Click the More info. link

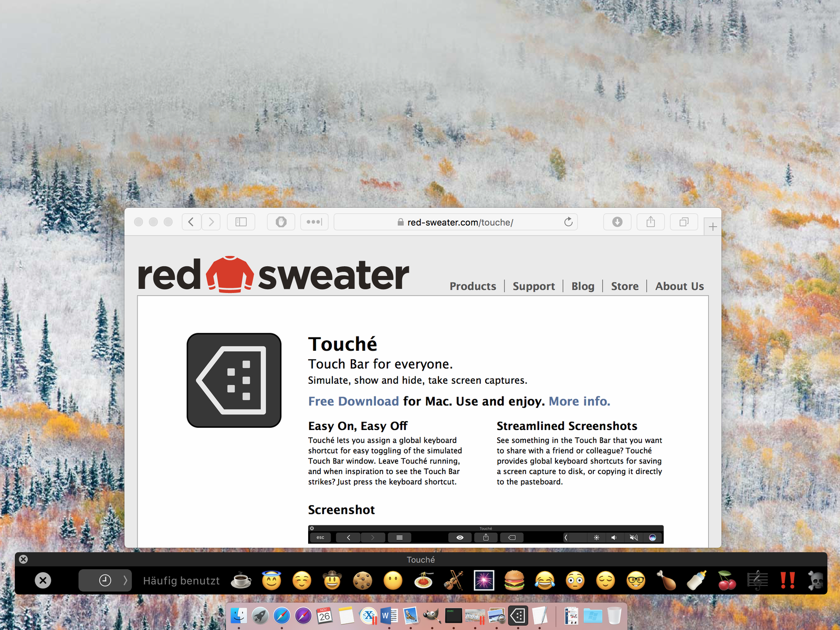pos(579,401)
